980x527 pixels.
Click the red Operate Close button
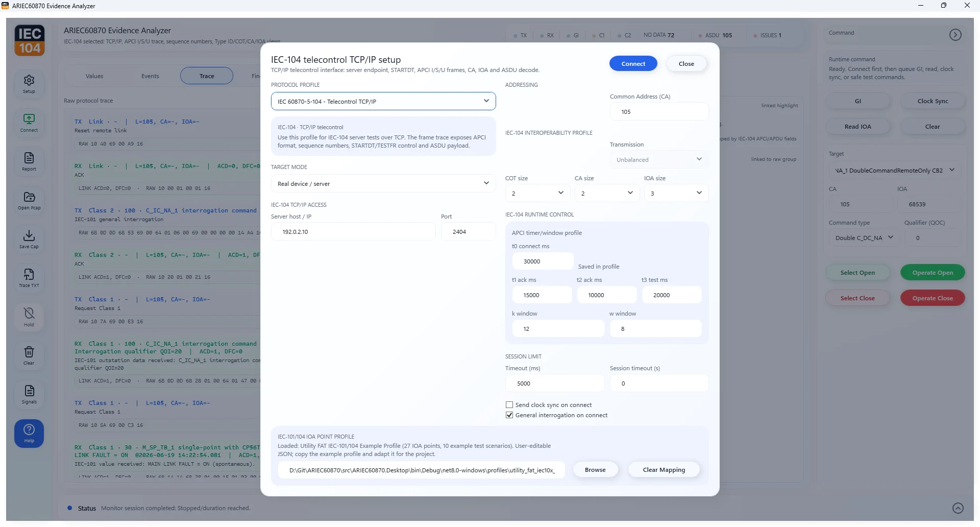[x=933, y=298]
